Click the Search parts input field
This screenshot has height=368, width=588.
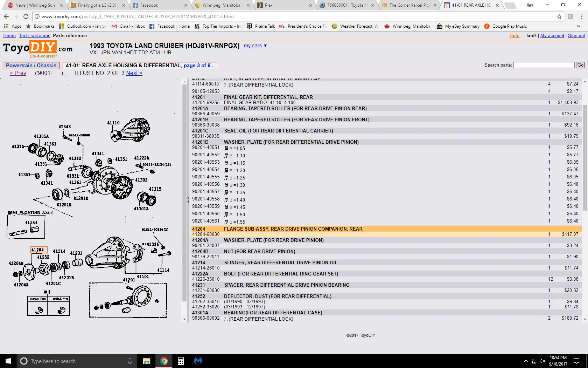(544, 65)
